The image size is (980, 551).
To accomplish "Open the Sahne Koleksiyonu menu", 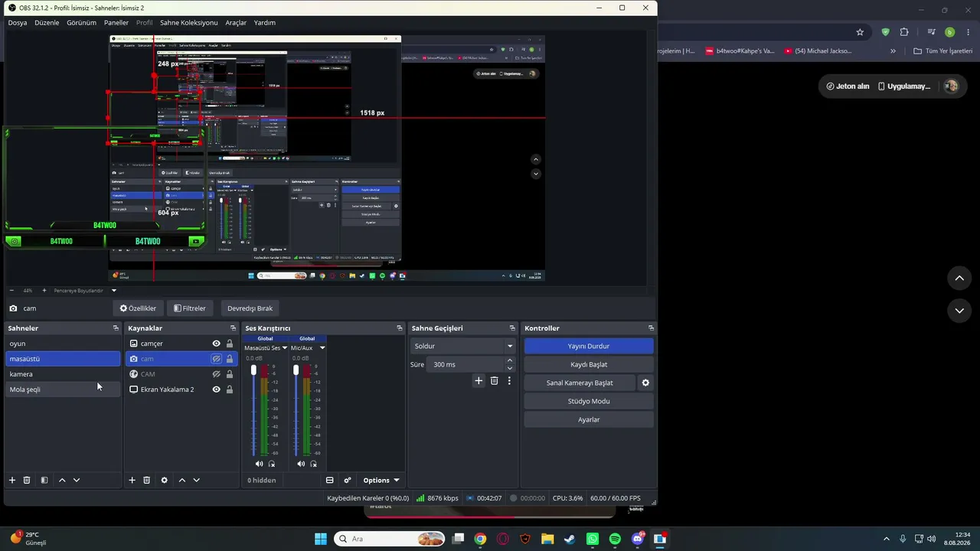I will pyautogui.click(x=189, y=23).
